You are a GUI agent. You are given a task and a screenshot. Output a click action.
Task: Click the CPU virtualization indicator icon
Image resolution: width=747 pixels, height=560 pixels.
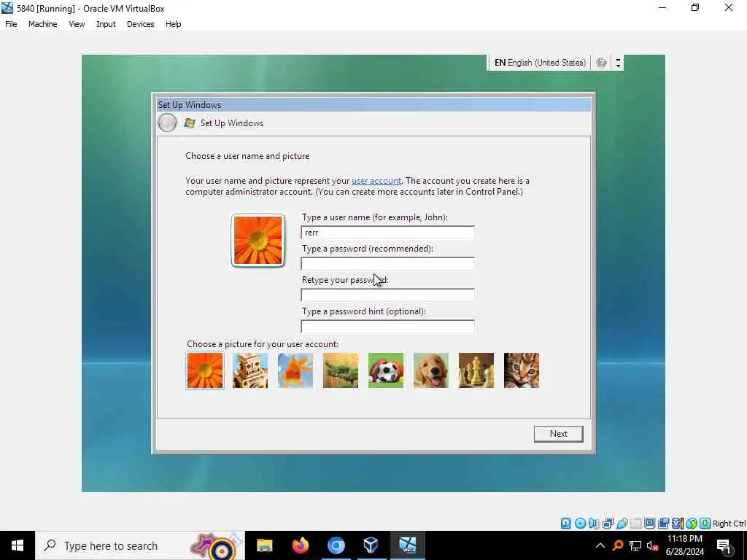tap(677, 524)
